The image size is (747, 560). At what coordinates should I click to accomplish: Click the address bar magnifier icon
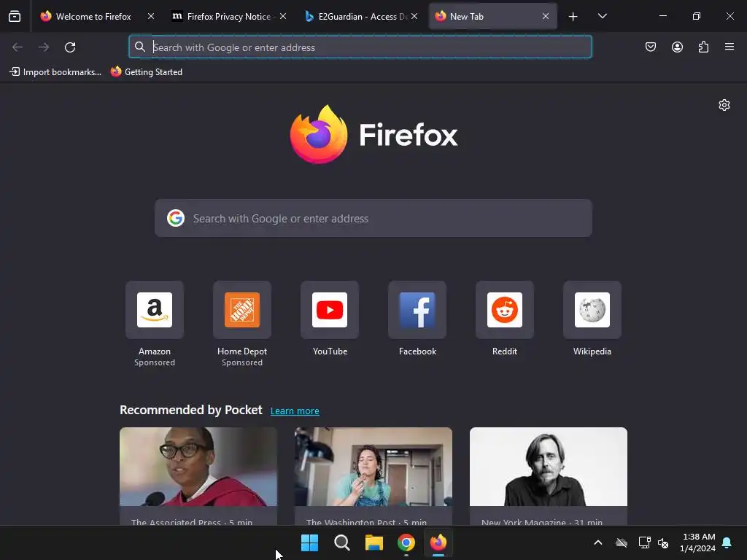[139, 47]
